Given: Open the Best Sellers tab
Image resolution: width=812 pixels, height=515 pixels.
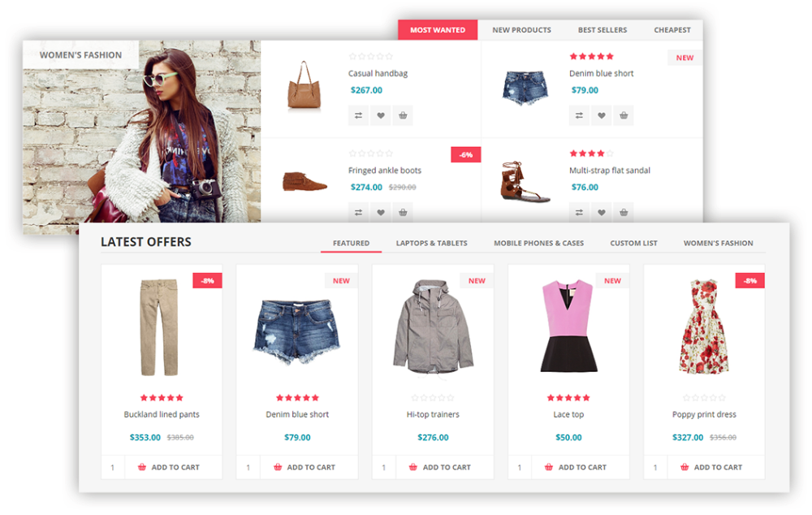Looking at the screenshot, I should point(603,30).
